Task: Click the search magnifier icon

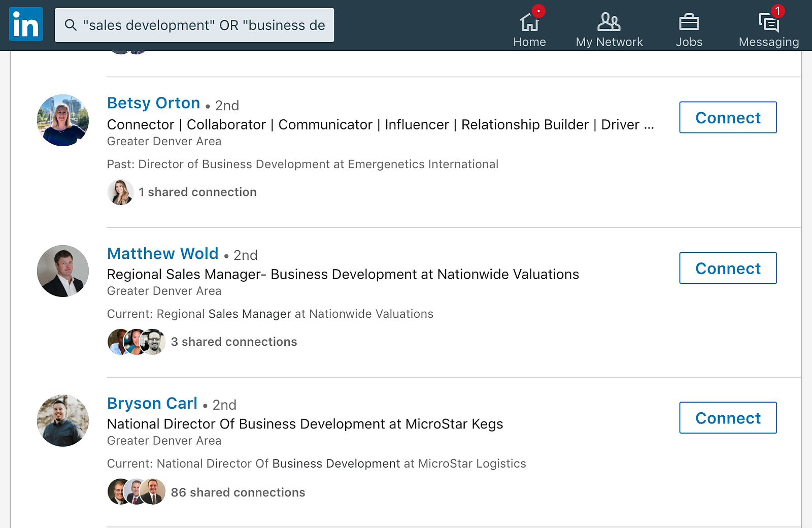Action: pos(71,25)
